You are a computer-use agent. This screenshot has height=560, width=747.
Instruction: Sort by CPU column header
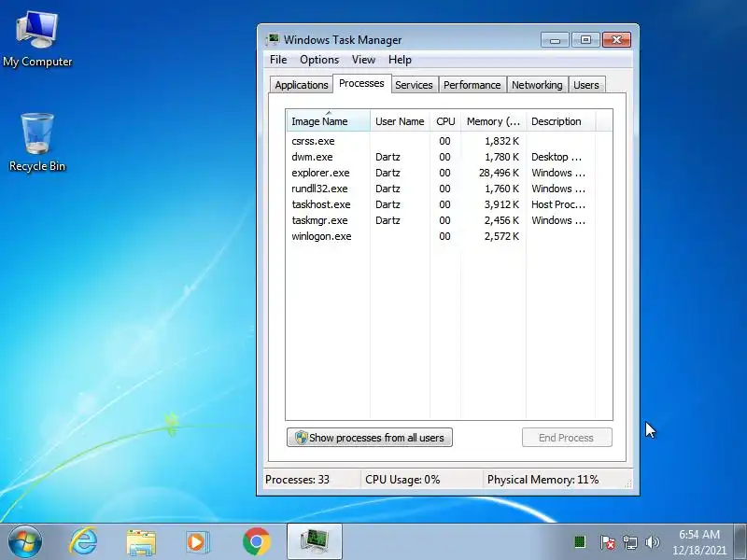click(x=445, y=121)
